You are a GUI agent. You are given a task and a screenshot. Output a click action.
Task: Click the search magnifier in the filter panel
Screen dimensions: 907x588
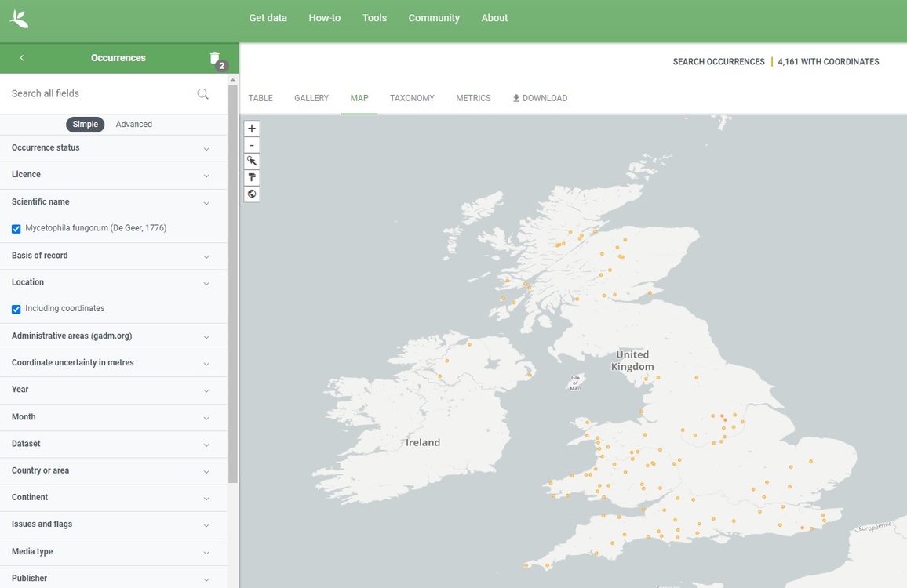pyautogui.click(x=202, y=93)
